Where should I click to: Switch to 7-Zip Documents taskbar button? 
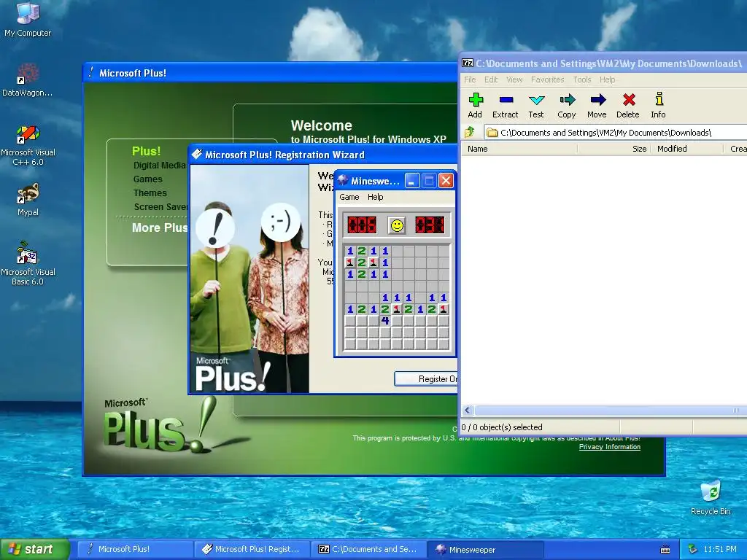pos(369,550)
